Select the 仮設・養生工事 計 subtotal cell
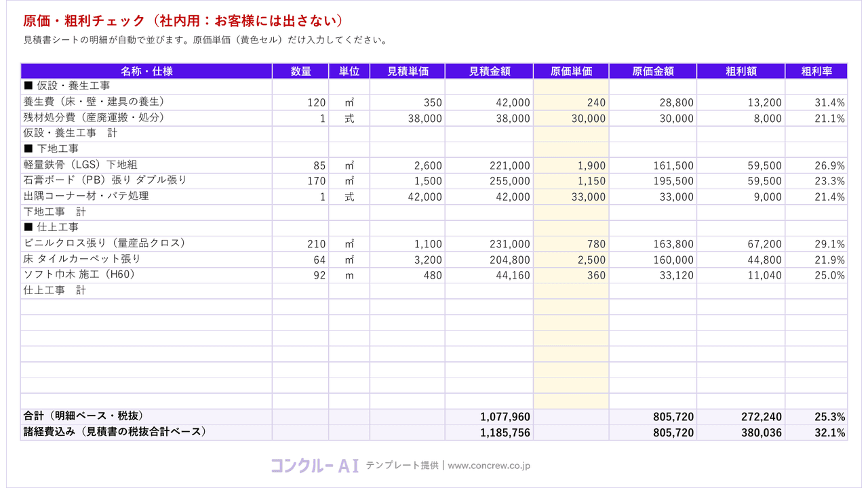The image size is (868, 488). [146, 134]
